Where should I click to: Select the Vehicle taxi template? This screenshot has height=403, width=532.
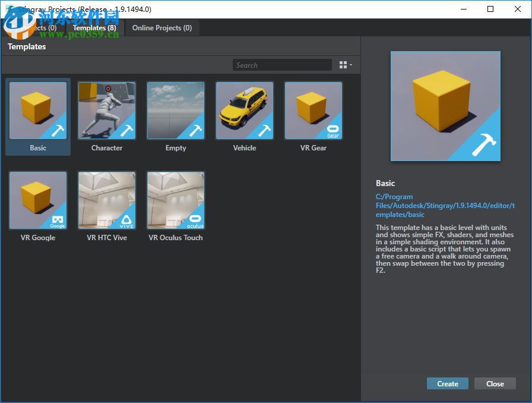244,110
